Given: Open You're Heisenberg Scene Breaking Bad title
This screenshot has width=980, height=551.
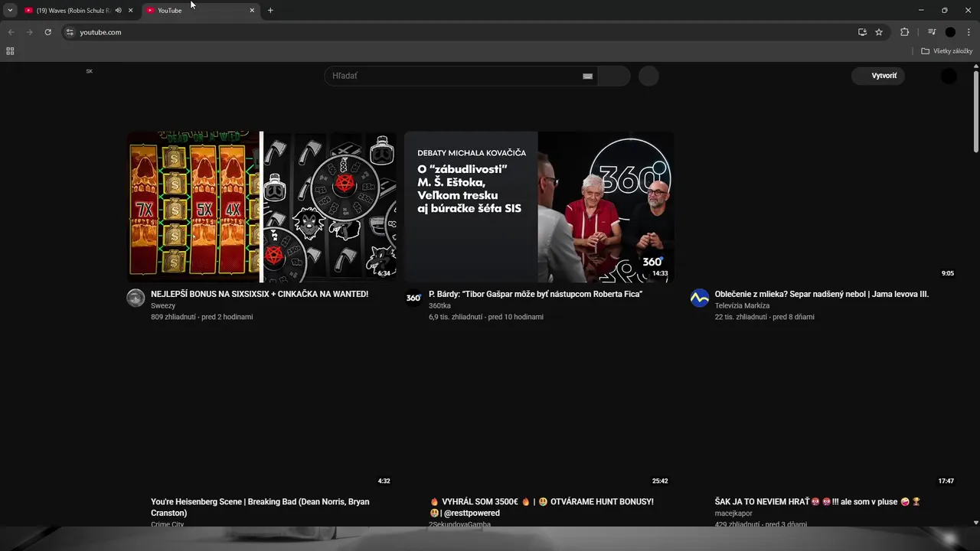Looking at the screenshot, I should (x=260, y=507).
